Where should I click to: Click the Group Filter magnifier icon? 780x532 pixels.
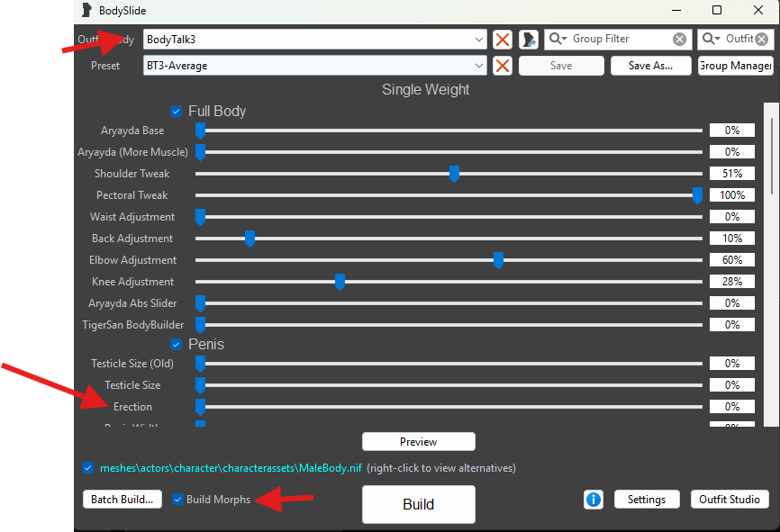tap(558, 39)
